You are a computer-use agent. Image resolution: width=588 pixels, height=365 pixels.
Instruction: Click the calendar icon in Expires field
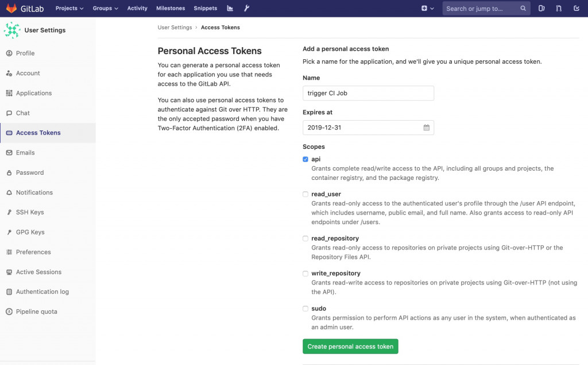[427, 128]
